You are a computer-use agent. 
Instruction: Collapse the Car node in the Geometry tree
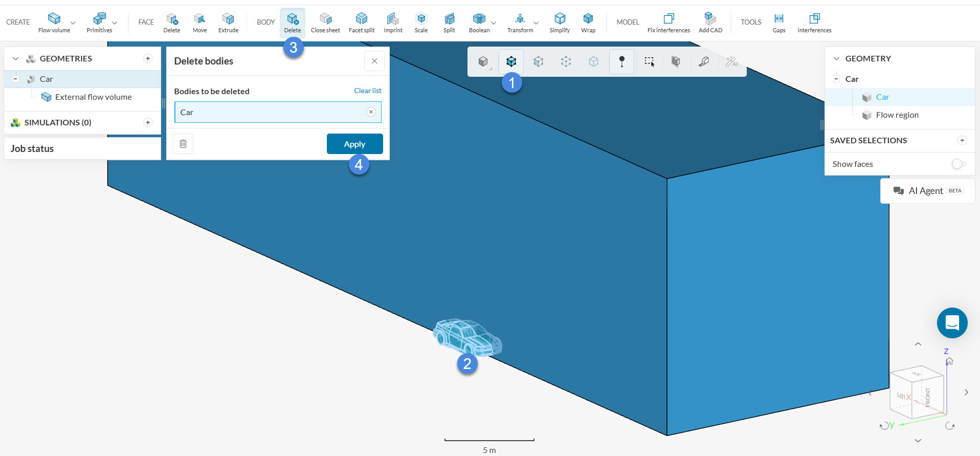[x=836, y=79]
